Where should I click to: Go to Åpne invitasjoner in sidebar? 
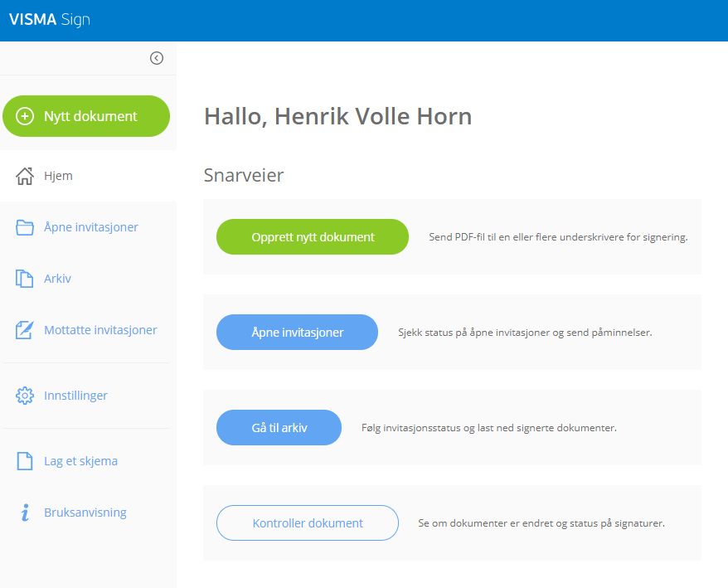tap(91, 228)
